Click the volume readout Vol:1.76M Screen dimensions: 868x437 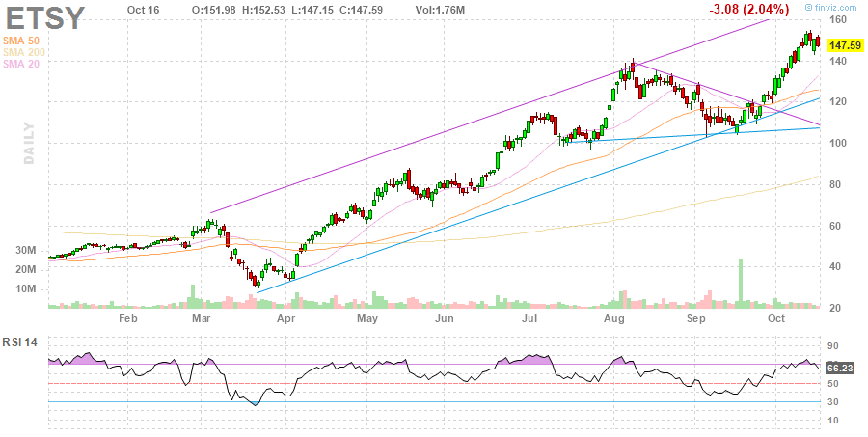pyautogui.click(x=439, y=9)
